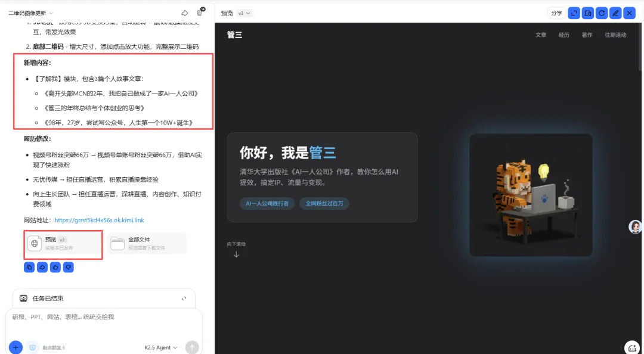Image resolution: width=644 pixels, height=354 pixels.
Task: Open the 二维码图像更新 chat title dropdown
Action: coord(31,13)
